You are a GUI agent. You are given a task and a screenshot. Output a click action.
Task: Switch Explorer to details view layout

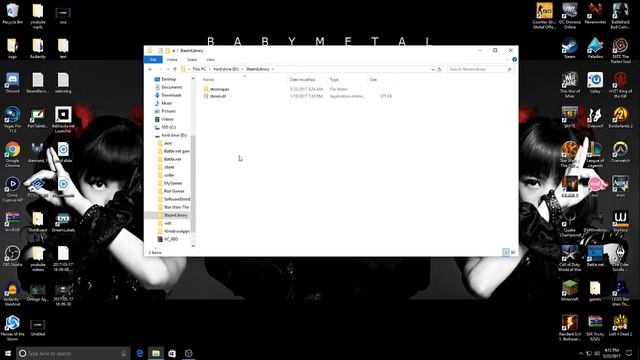pos(506,252)
